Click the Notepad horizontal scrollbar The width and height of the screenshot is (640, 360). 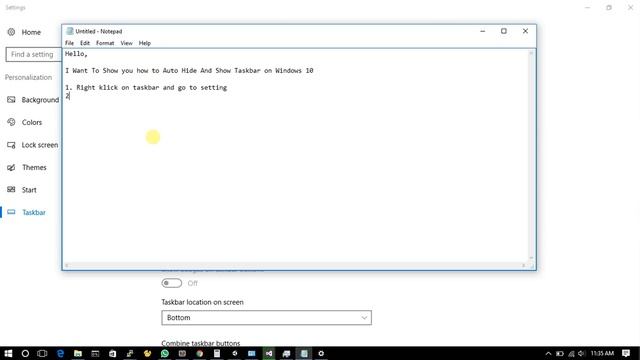coord(295,265)
